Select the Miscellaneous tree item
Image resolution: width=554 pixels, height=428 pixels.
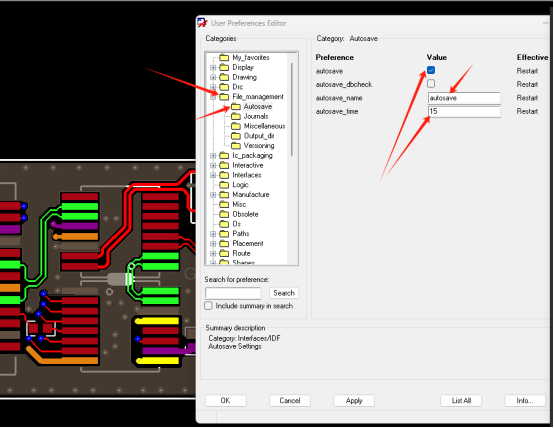[264, 126]
